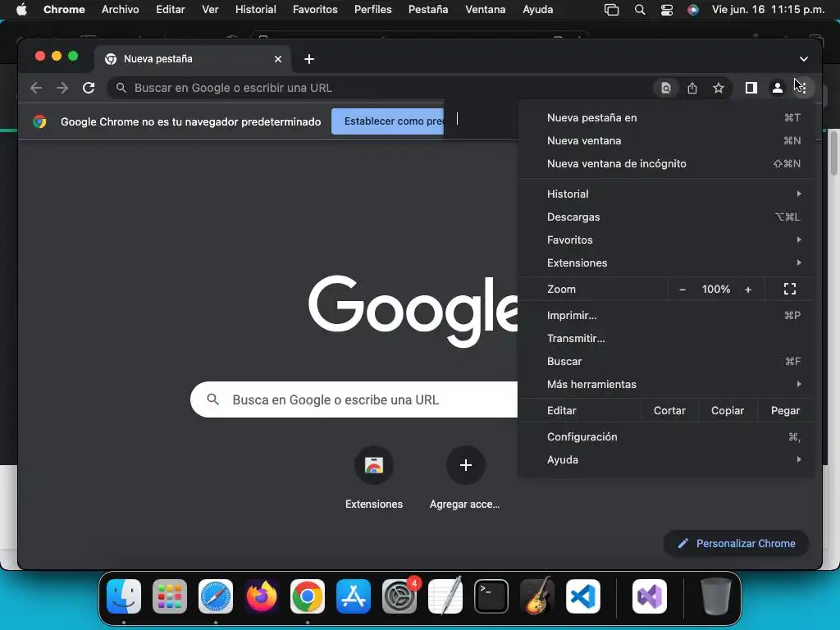Reload the page with refresh icon
The image size is (840, 630).
click(x=89, y=88)
